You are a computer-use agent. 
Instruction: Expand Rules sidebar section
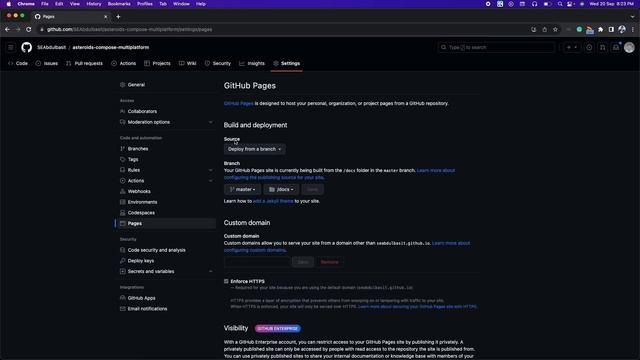point(211,170)
